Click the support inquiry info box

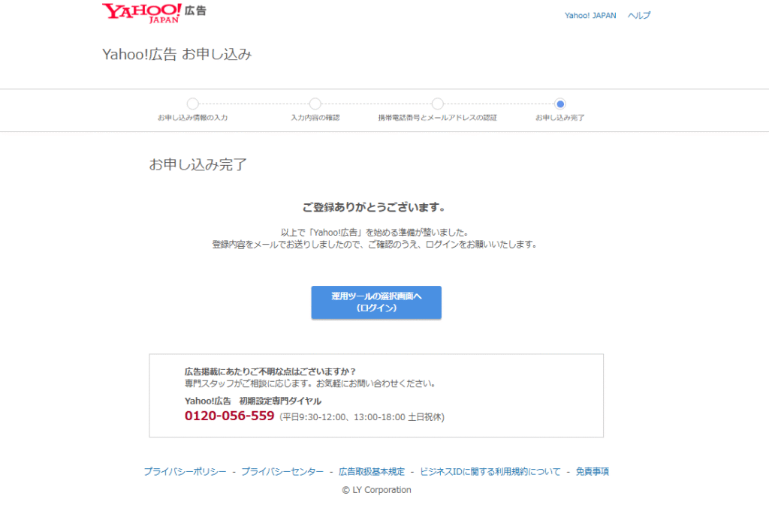375,394
